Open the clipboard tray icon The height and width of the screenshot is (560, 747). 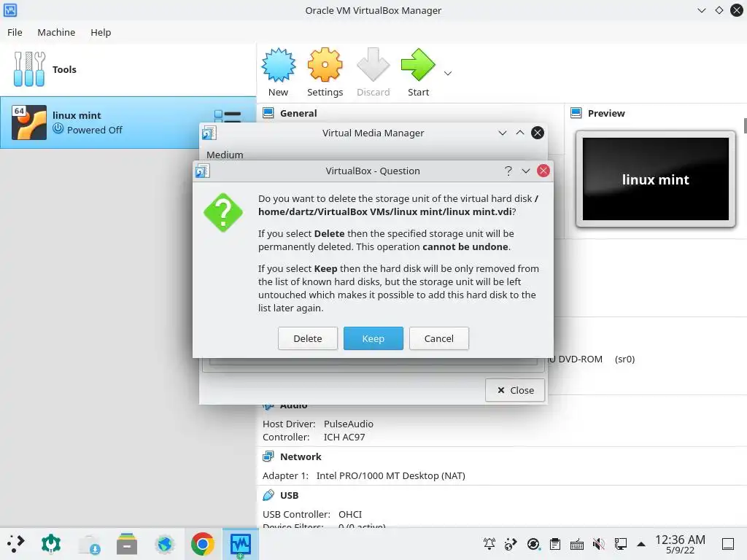point(555,544)
